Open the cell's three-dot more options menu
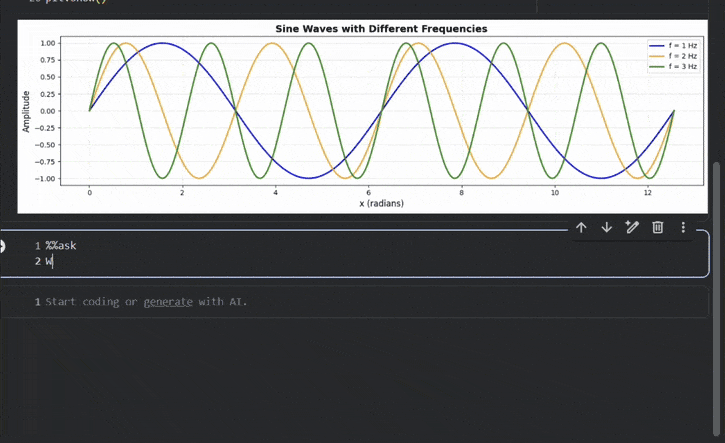 (x=683, y=227)
